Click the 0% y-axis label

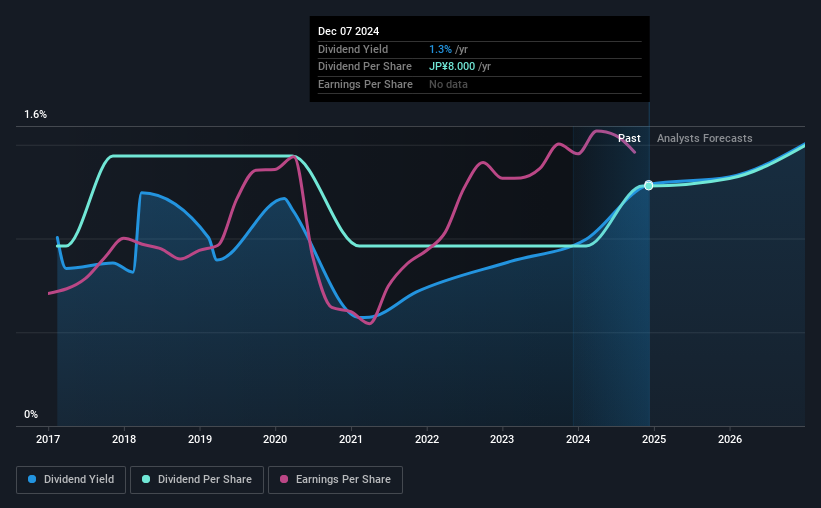click(31, 414)
